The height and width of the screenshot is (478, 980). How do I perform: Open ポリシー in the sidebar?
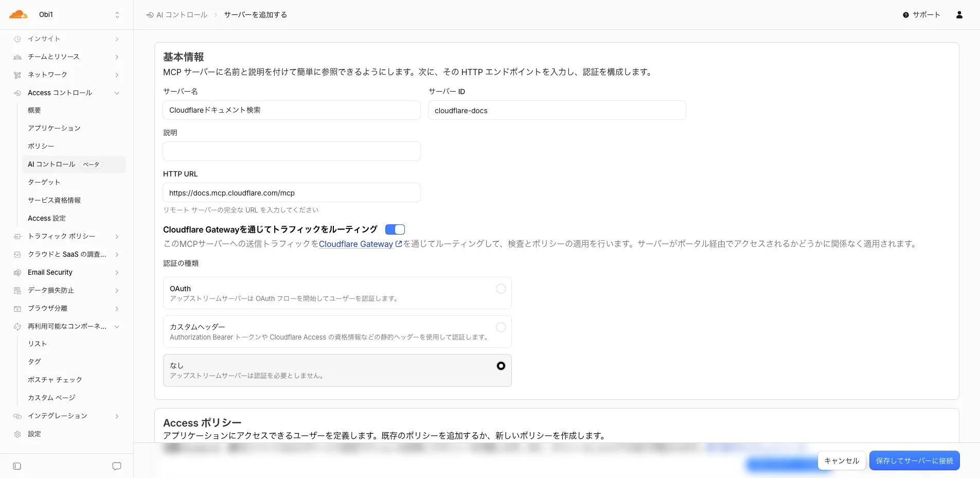(41, 146)
